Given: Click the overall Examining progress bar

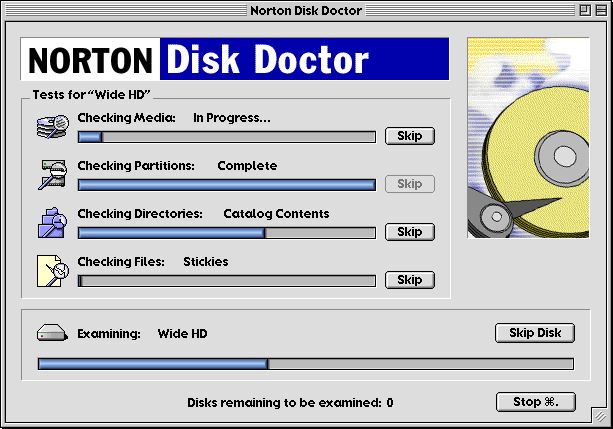Looking at the screenshot, I should pyautogui.click(x=306, y=364).
